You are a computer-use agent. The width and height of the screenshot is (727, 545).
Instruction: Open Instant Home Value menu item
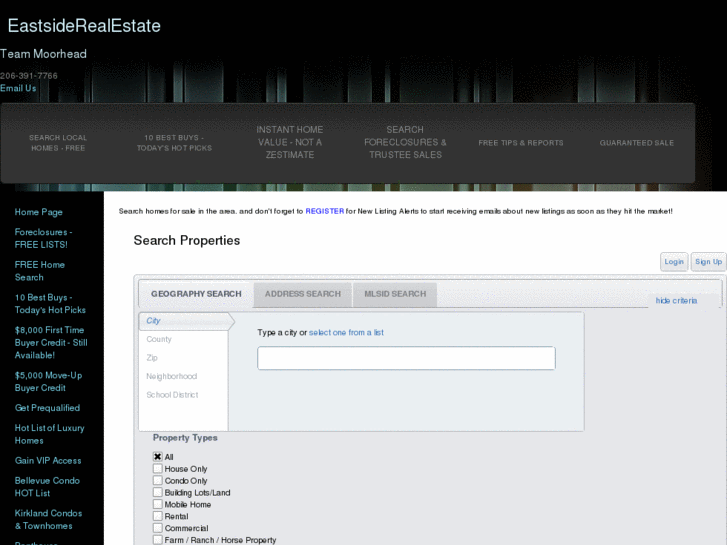(290, 142)
